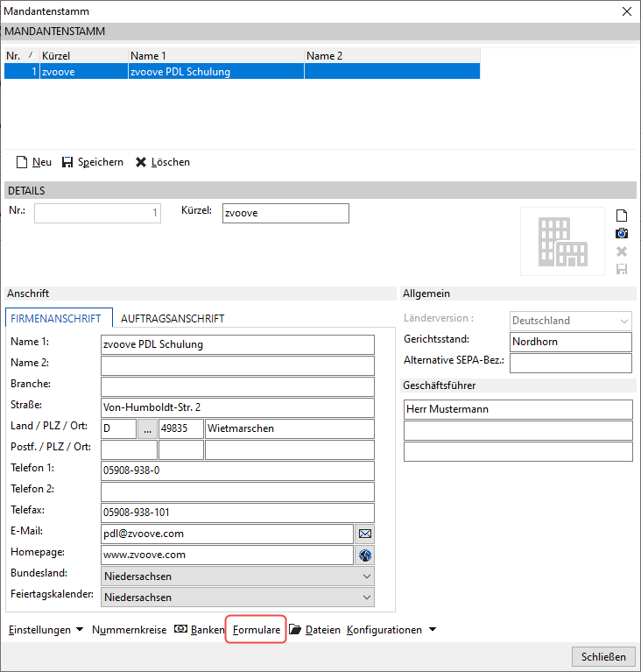Click the new logo page icon beside company image
The height and width of the screenshot is (672, 641).
(622, 216)
